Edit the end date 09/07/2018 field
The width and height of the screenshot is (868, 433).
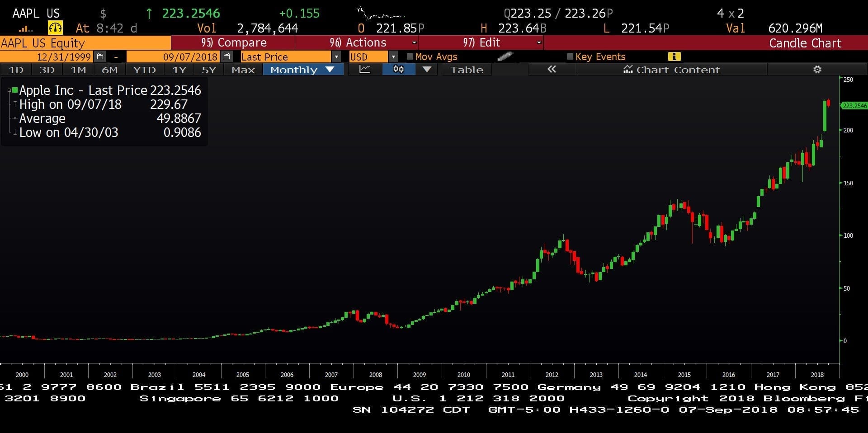(173, 57)
